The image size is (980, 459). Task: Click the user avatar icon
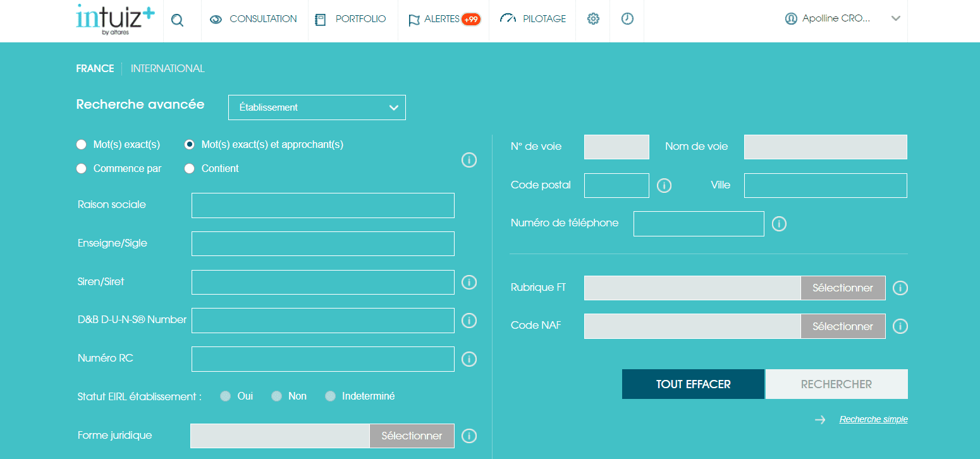[x=791, y=19]
